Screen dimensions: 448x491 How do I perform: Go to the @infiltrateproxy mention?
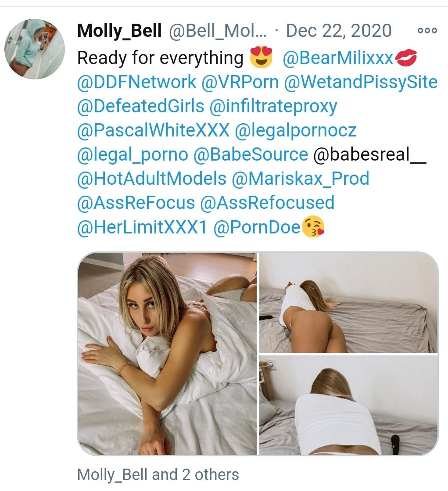[x=273, y=107]
